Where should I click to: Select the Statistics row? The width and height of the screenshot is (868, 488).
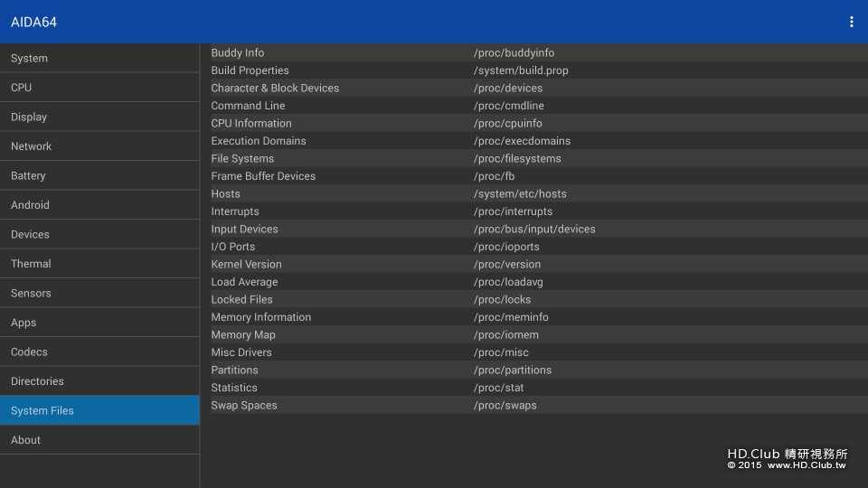pos(539,388)
